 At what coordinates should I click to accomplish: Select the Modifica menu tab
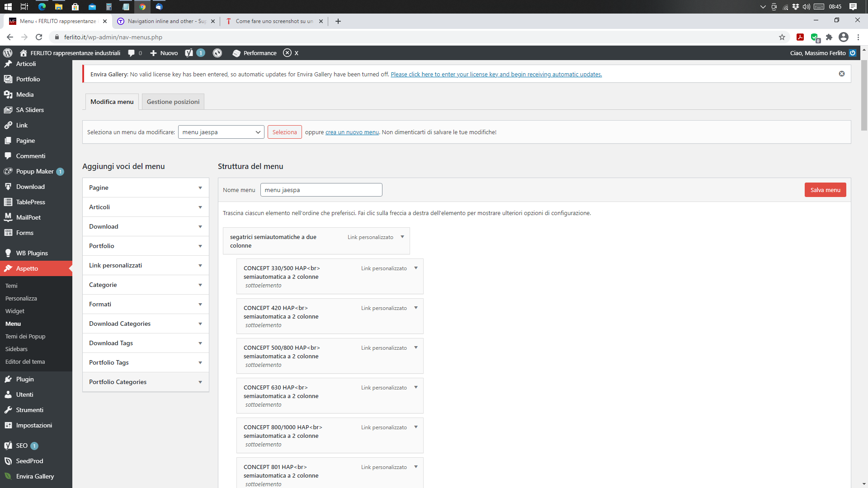coord(112,102)
